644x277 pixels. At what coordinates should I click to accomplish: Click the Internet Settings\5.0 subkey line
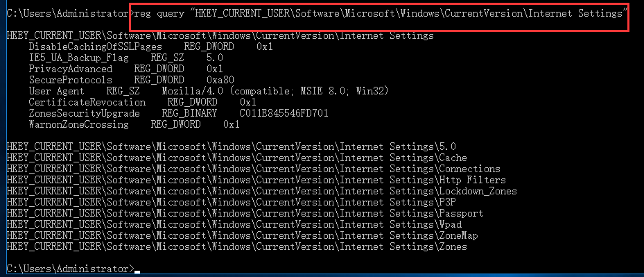[x=232, y=146]
